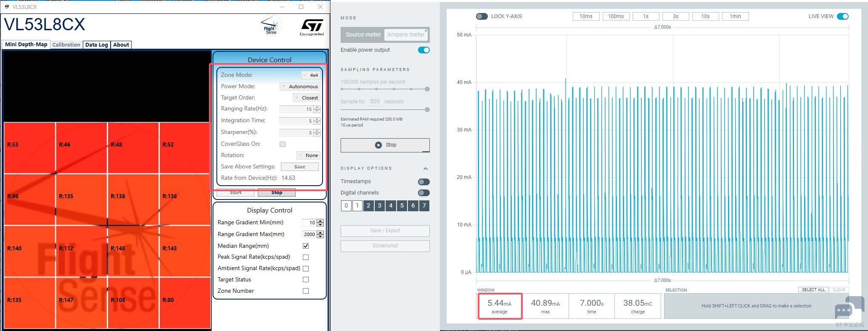Click the Start button in Device Control

coord(236,193)
